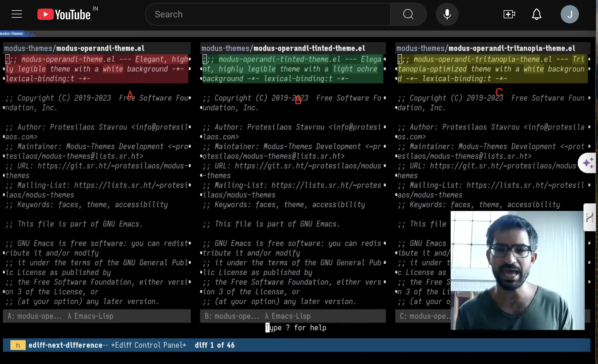This screenshot has height=364, width=598.
Task: Click the A: modus-ope... Emacs-Lisp mode line
Action: tap(97, 316)
